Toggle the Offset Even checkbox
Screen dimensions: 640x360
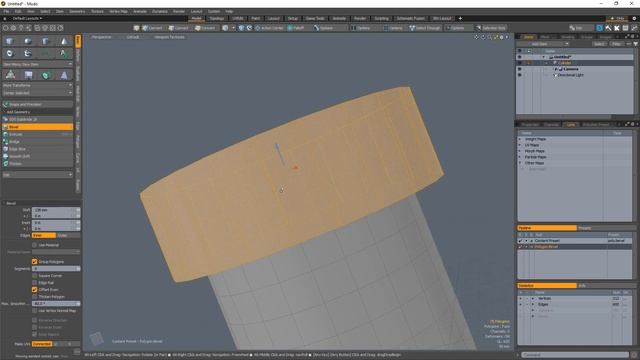coord(35,290)
